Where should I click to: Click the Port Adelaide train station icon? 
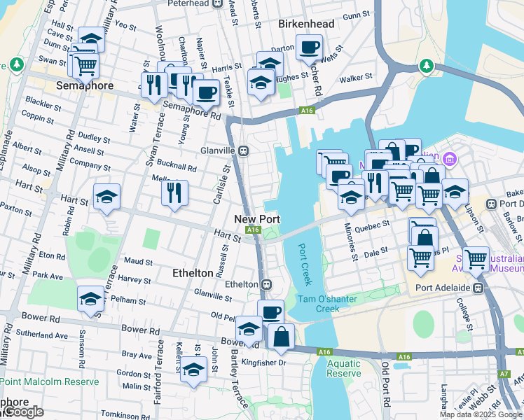click(x=478, y=288)
